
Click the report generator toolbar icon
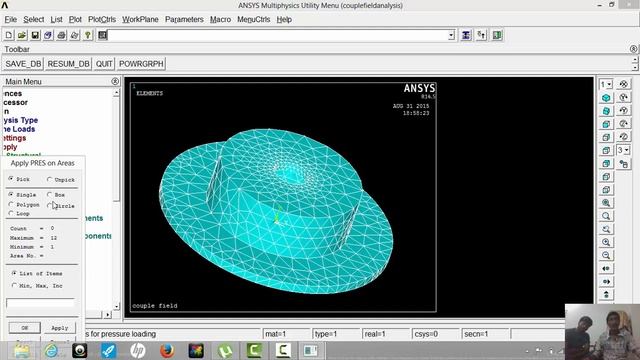click(x=74, y=35)
